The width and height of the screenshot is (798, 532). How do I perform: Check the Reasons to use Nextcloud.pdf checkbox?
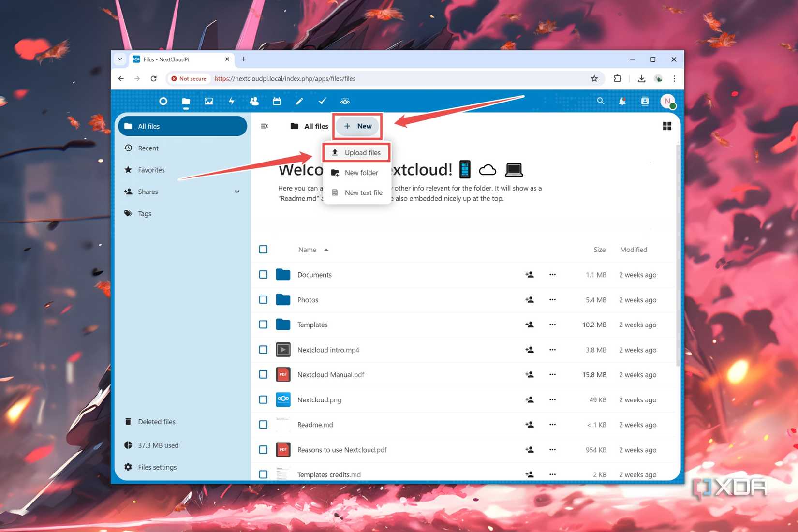tap(263, 450)
